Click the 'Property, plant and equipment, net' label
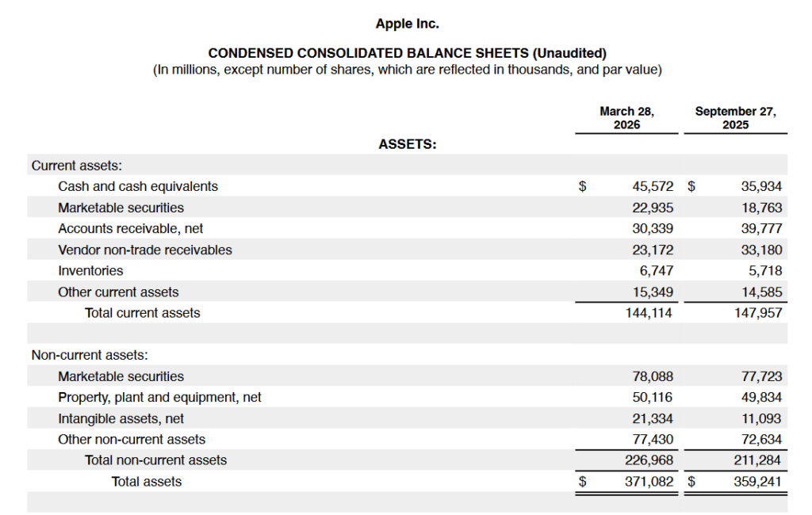Viewport: 812px width, 515px height. point(159,398)
